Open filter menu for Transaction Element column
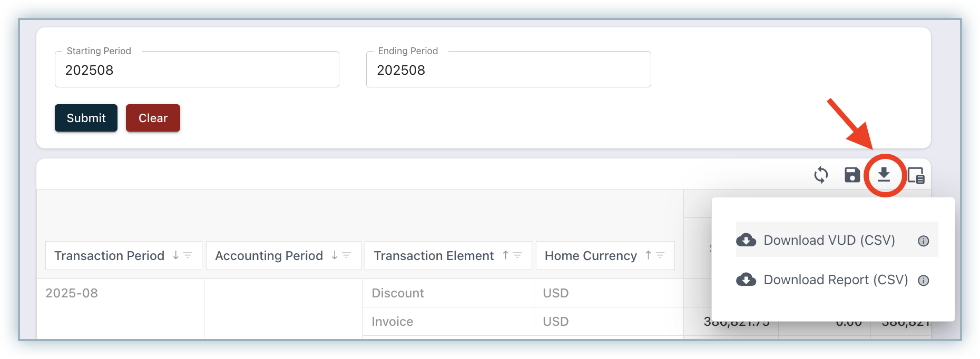The image size is (980, 359). (x=517, y=255)
